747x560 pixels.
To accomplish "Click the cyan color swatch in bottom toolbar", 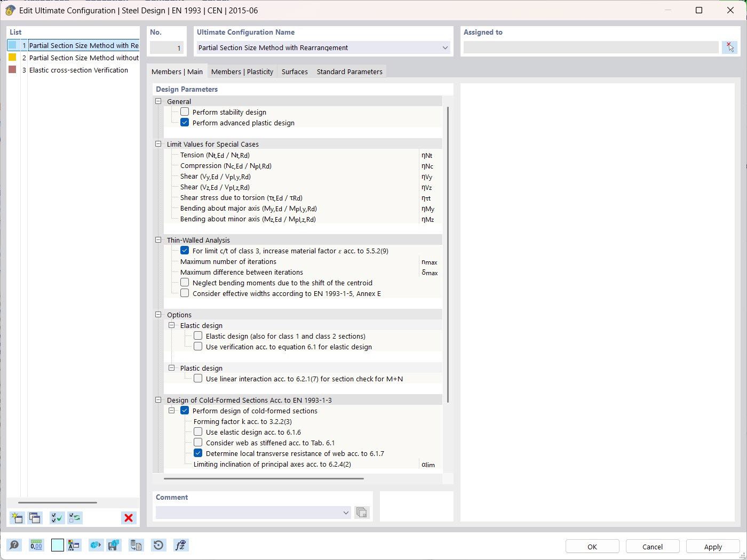I will 57,545.
